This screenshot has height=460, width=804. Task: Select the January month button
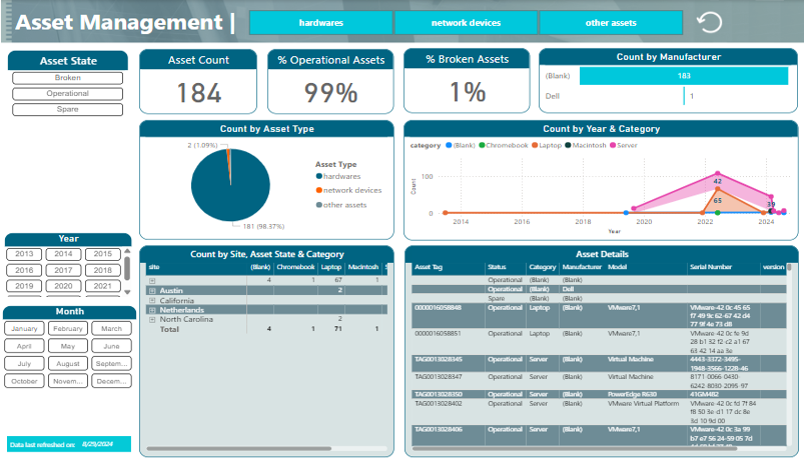pos(25,328)
